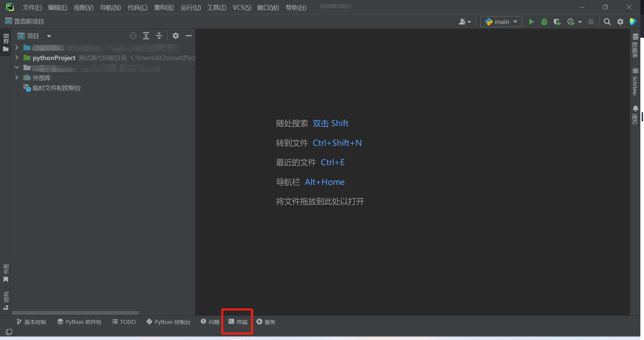Expand the 外部库 node

[x=17, y=78]
